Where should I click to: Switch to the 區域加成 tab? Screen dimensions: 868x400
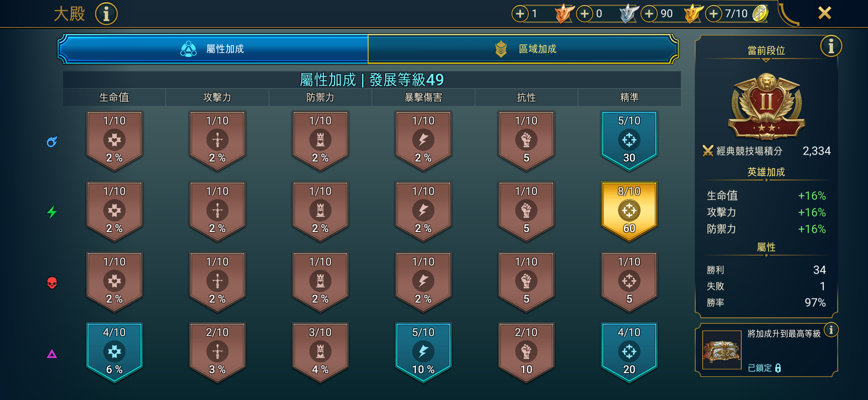(523, 49)
